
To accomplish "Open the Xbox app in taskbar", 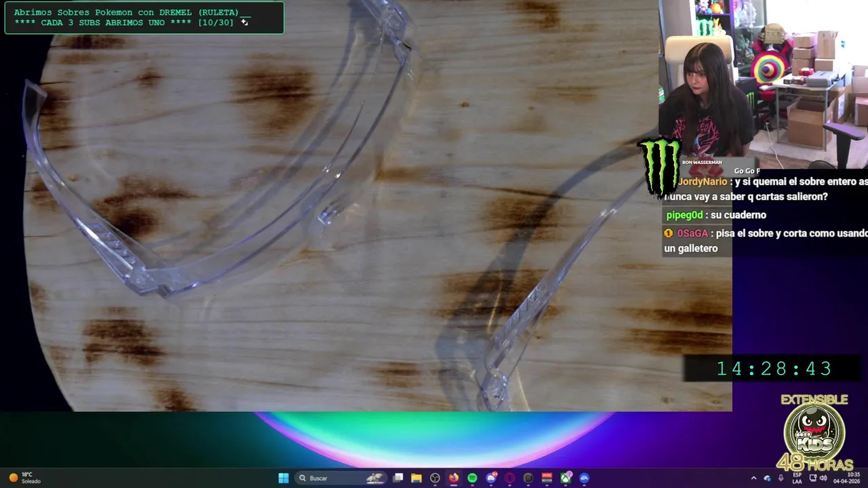I will (566, 478).
